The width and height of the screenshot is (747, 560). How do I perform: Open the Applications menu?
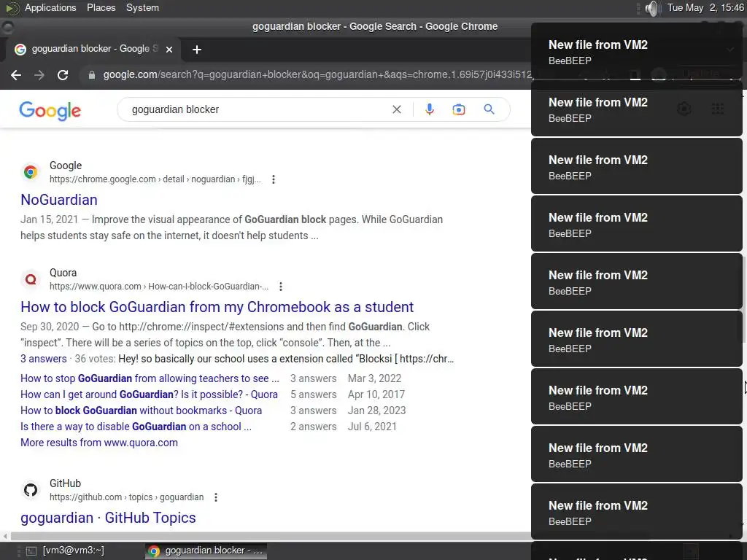click(x=50, y=7)
